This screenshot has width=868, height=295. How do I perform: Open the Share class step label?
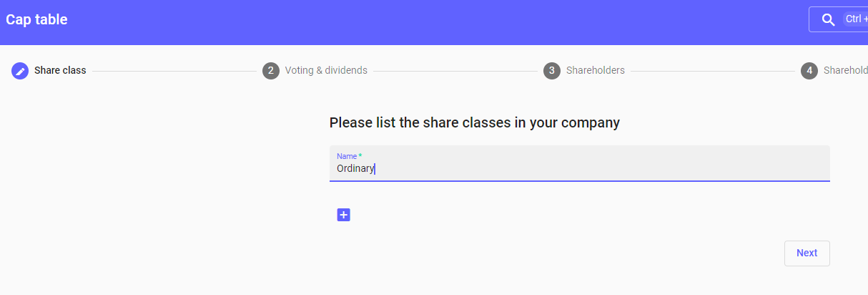(x=60, y=71)
